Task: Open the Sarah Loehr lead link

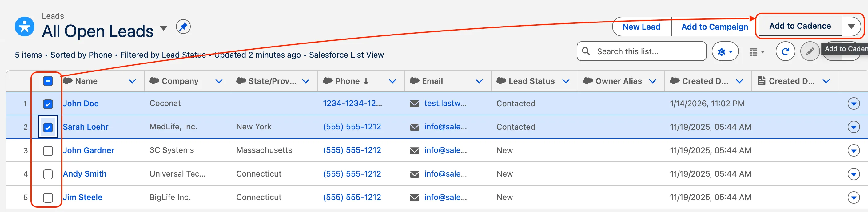Action: coord(86,127)
